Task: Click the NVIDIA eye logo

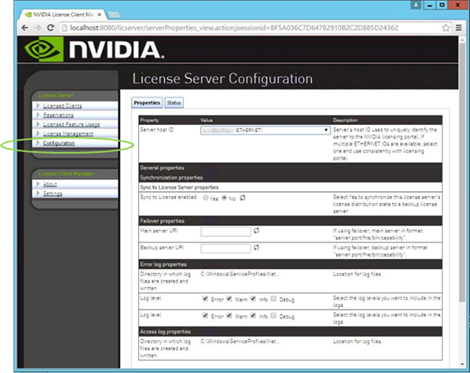Action: click(x=44, y=49)
